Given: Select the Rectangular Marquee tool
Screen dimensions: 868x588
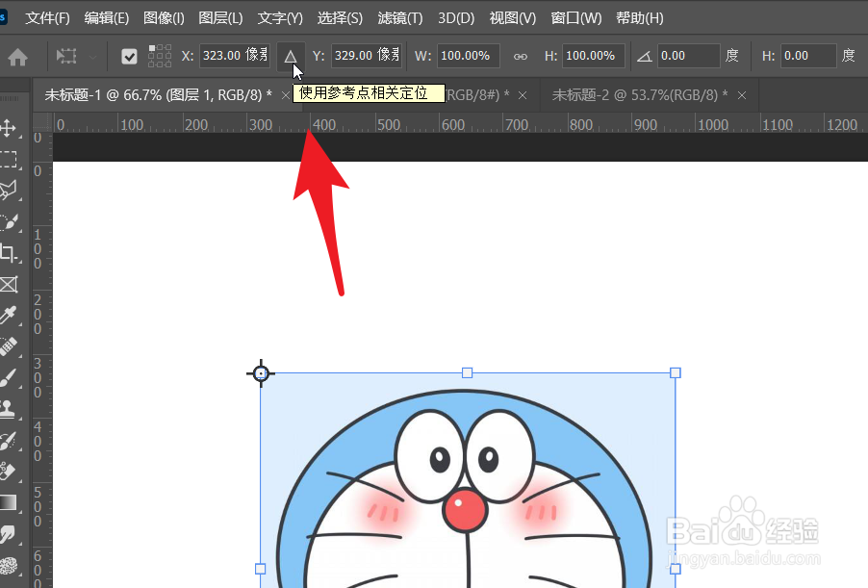Looking at the screenshot, I should pos(9,160).
